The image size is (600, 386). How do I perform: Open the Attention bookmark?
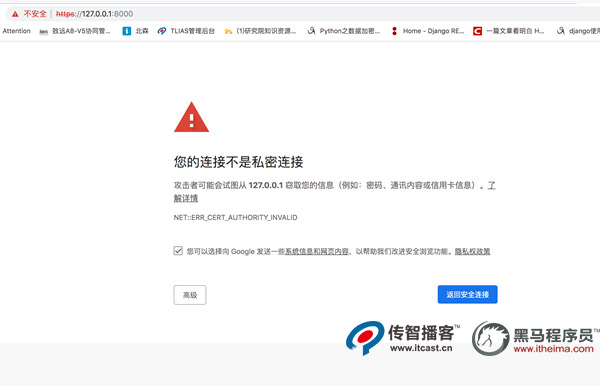tap(16, 31)
